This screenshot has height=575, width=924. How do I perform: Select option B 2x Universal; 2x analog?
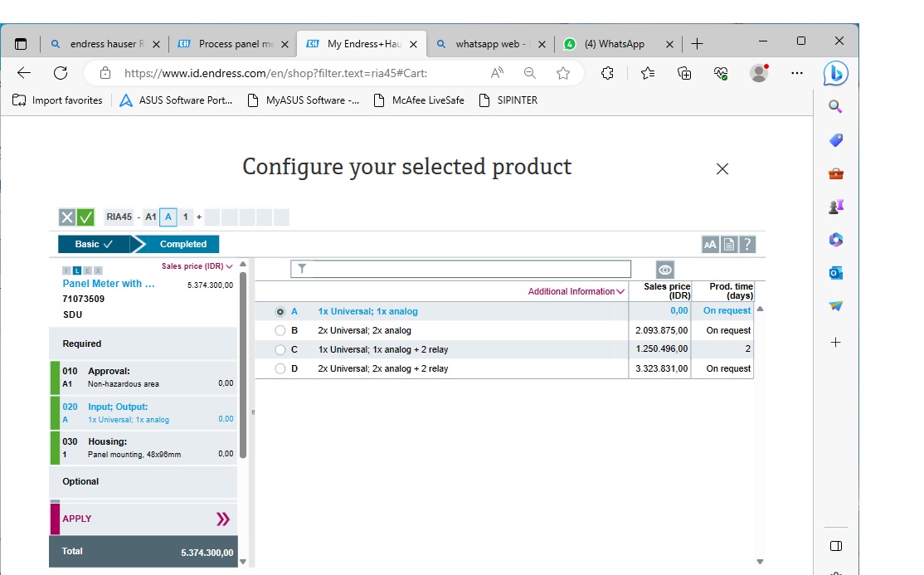(280, 331)
